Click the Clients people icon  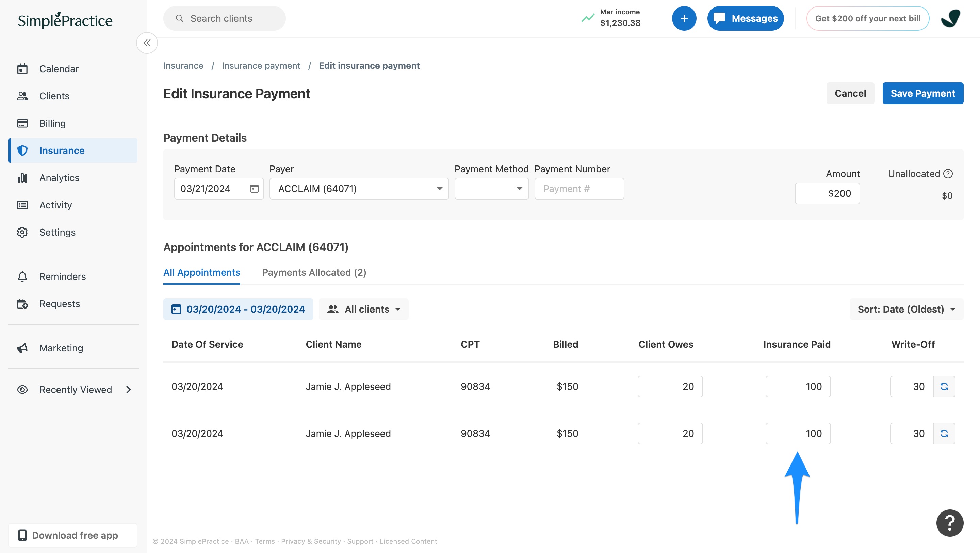click(22, 96)
